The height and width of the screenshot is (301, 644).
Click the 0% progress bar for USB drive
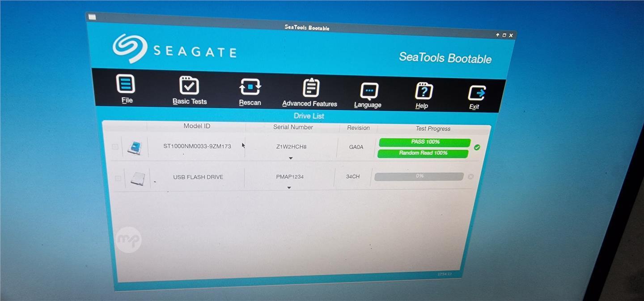click(x=419, y=176)
